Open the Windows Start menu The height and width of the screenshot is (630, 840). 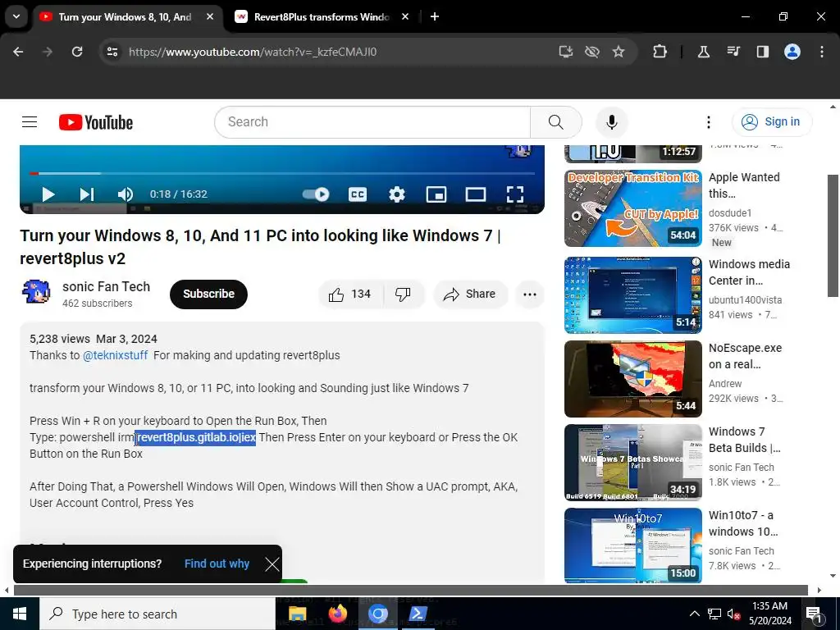tap(20, 614)
